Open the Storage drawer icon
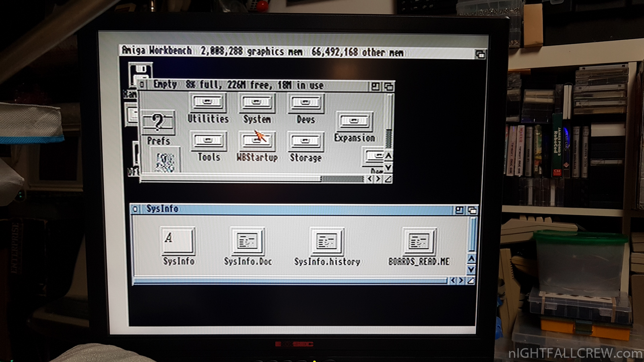644x362 pixels. [306, 142]
